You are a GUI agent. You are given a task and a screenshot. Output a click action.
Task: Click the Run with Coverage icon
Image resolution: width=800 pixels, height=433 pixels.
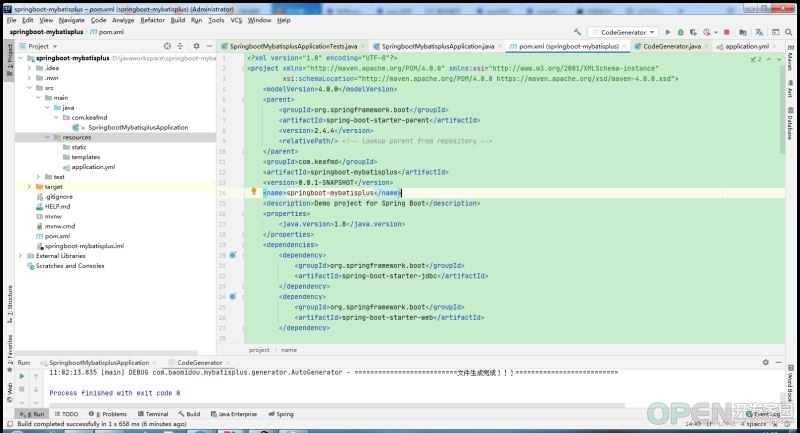pyautogui.click(x=693, y=32)
